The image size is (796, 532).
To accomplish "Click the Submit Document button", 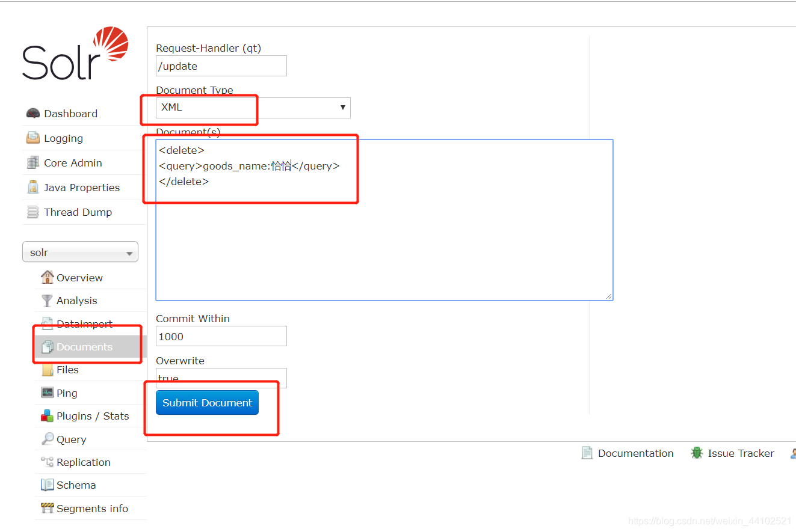I will (207, 403).
